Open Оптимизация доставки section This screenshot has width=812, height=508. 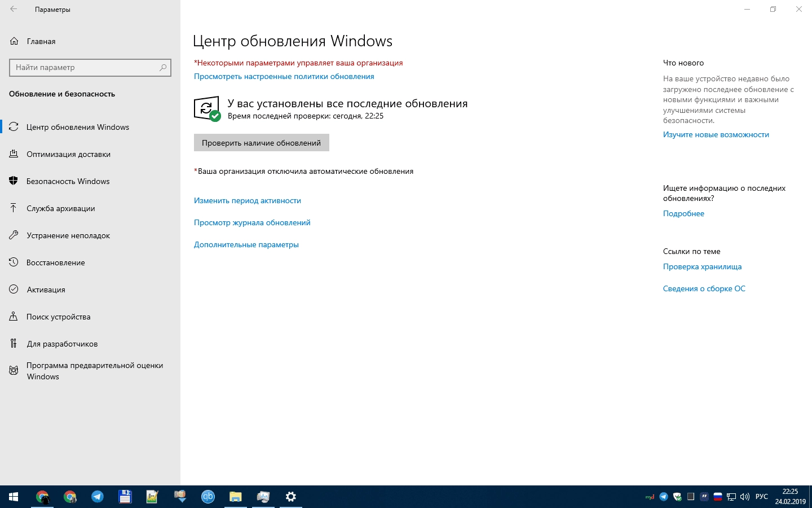click(90, 154)
